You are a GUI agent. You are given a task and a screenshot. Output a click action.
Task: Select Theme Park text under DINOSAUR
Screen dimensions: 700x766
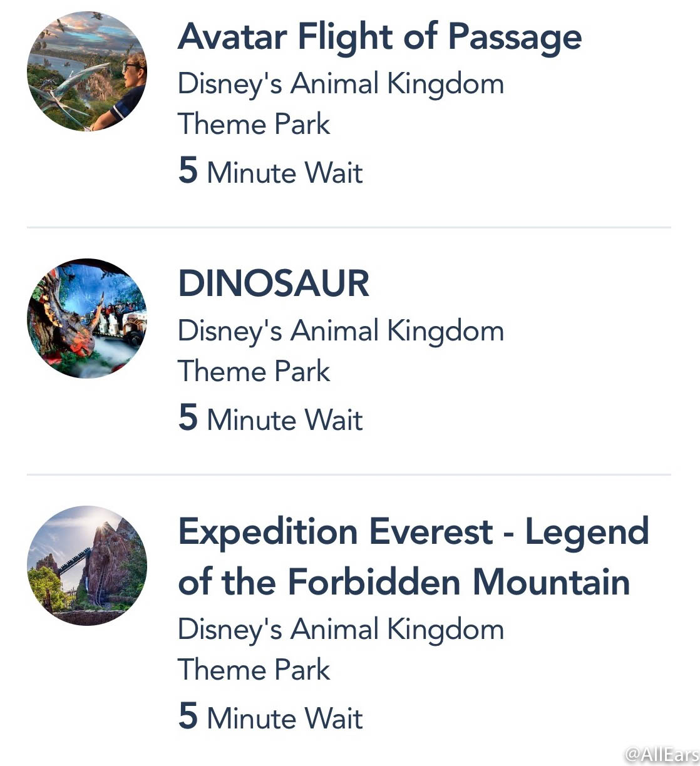254,371
